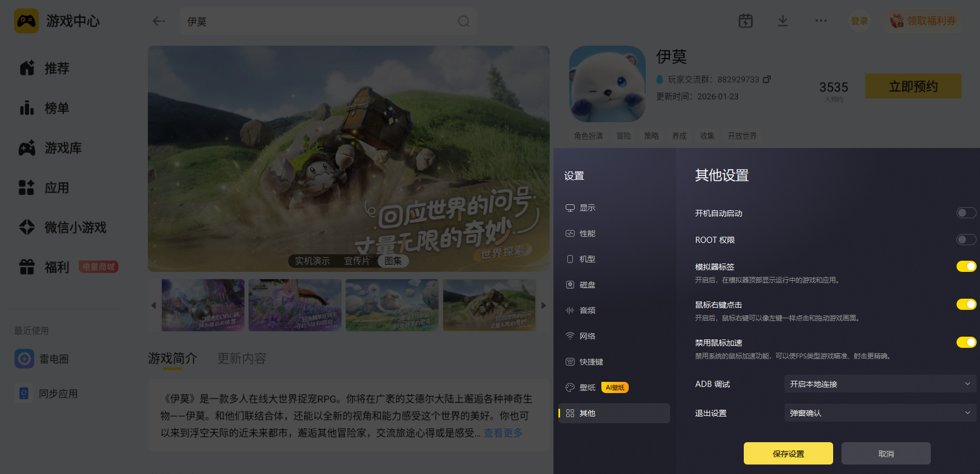The width and height of the screenshot is (980, 474).
Task: Click the 查看更多 link
Action: tap(503, 433)
